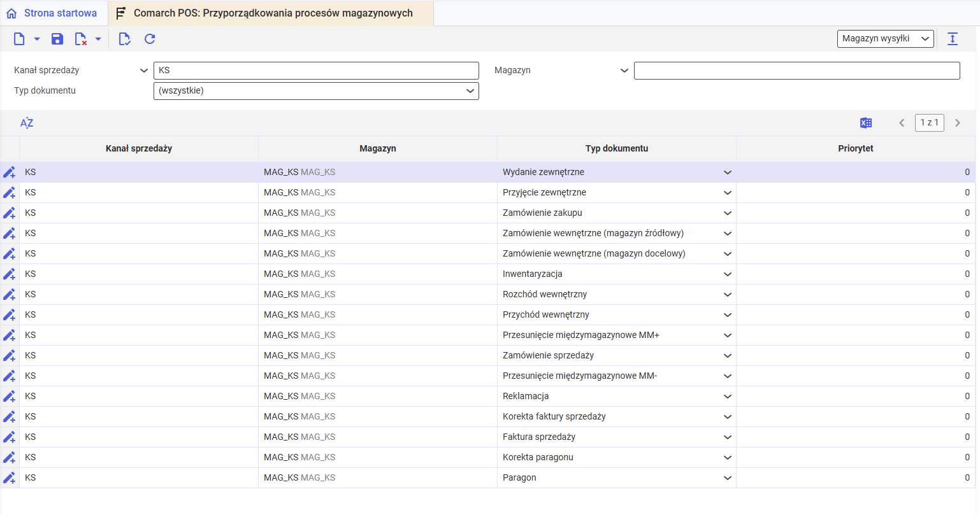The width and height of the screenshot is (980, 515).
Task: Click edit icon for magazyn źródłowy row
Action: tap(10, 234)
